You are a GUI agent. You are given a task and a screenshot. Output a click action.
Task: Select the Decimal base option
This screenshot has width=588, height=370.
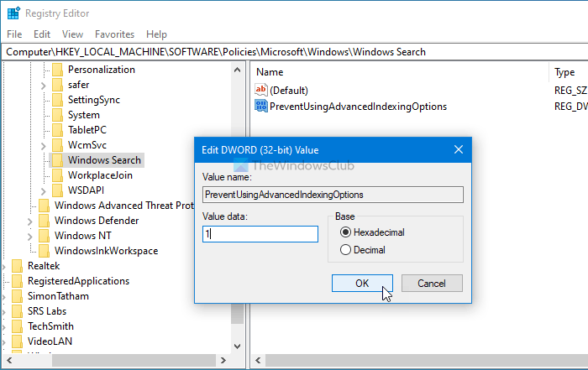pyautogui.click(x=363, y=250)
